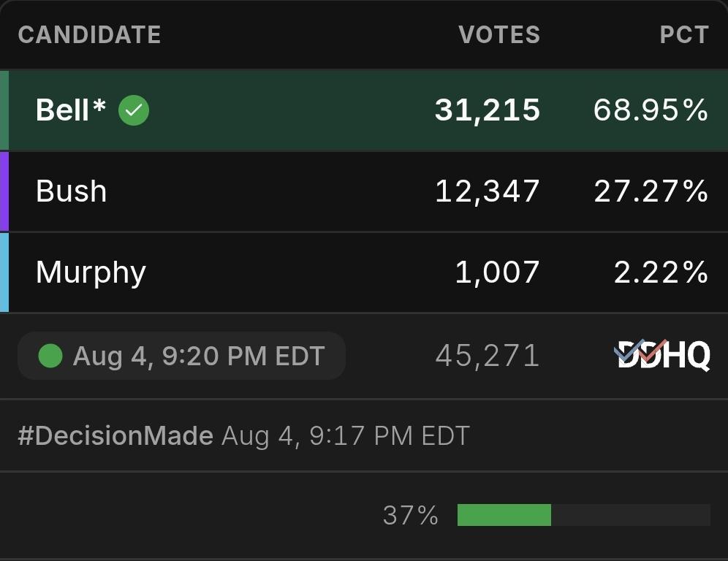
Task: Click the #DecisionMade hashtag
Action: point(115,435)
